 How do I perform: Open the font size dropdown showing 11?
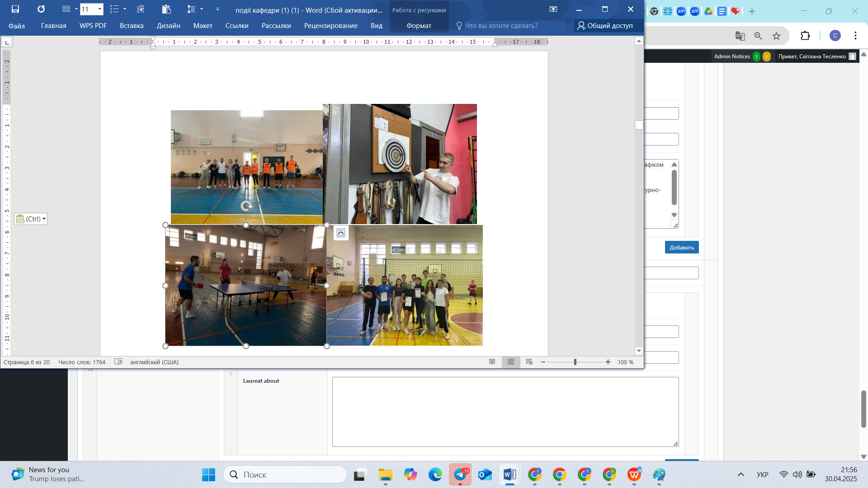tap(100, 9)
